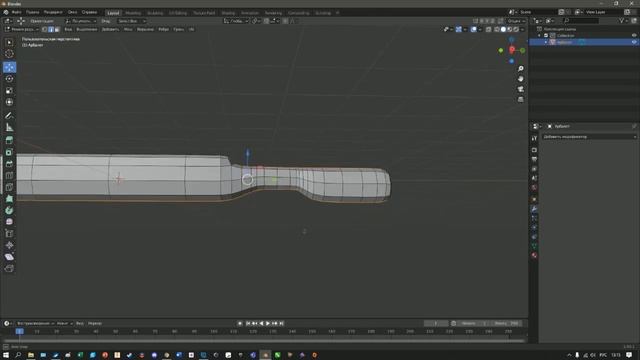This screenshot has height=360, width=640.
Task: Select the Rip Region tool
Action: click(x=9, y=268)
